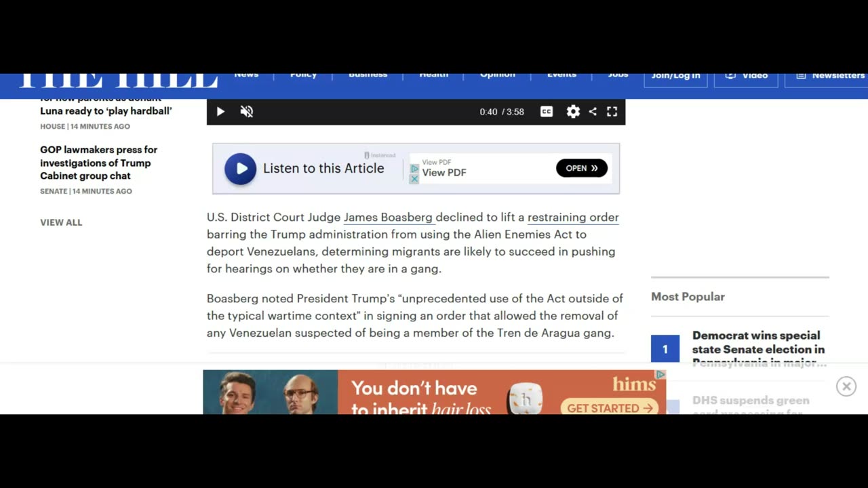Open the Opinion menu
868x488 pixels.
(498, 75)
